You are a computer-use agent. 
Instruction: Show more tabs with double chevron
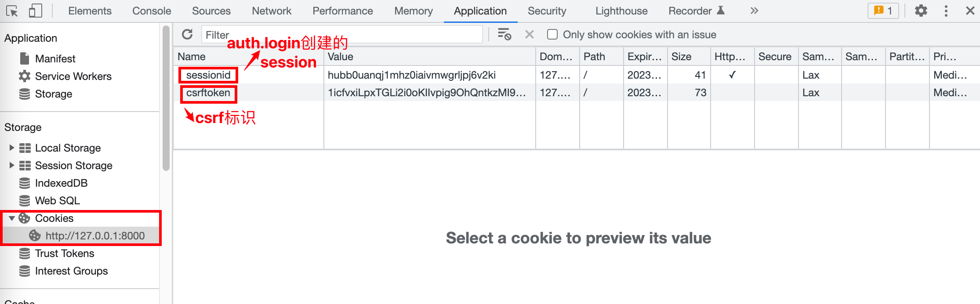[x=754, y=11]
